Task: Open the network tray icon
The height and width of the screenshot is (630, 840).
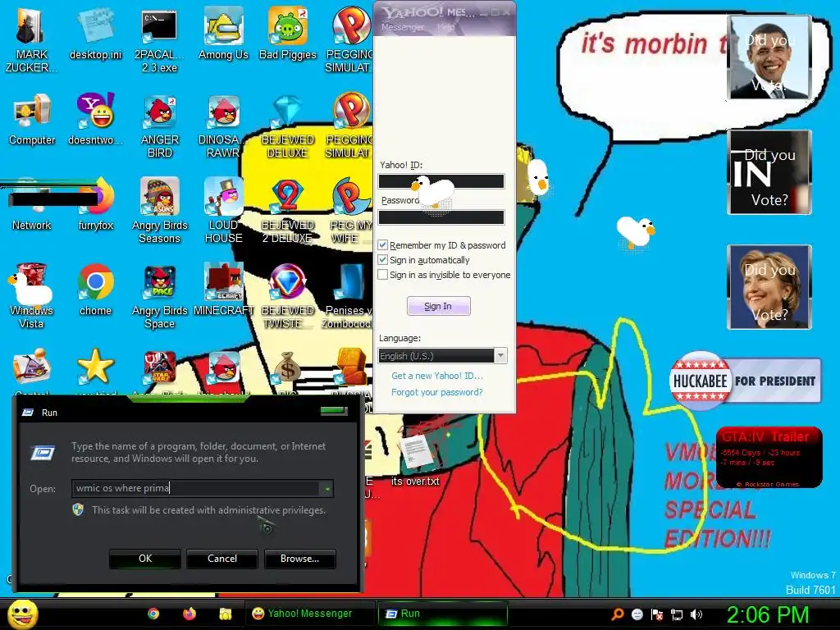Action: [x=677, y=614]
